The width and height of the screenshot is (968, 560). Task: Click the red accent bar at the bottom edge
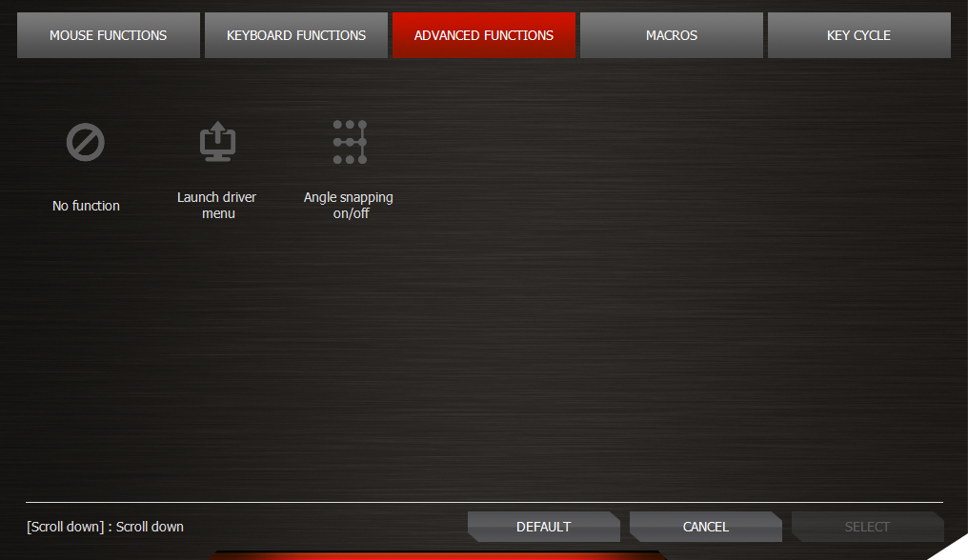(438, 555)
